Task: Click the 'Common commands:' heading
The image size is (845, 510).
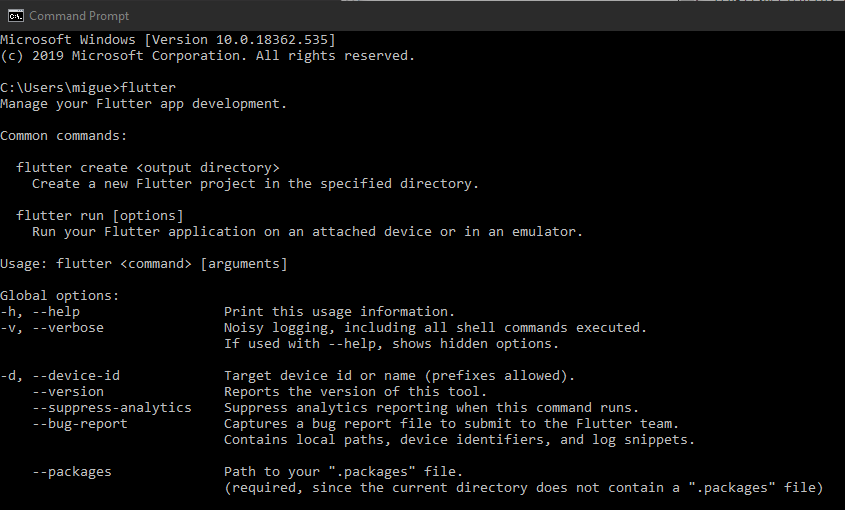Action: tap(64, 136)
